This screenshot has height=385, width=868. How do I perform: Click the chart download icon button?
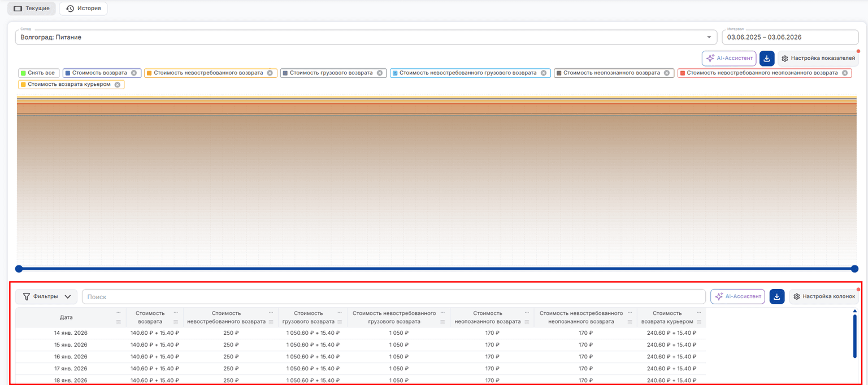767,58
